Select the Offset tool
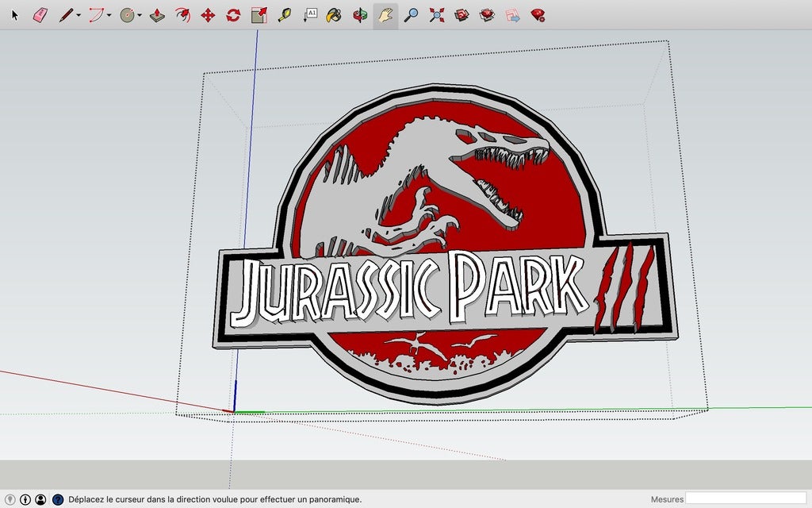The height and width of the screenshot is (508, 812). [182, 15]
